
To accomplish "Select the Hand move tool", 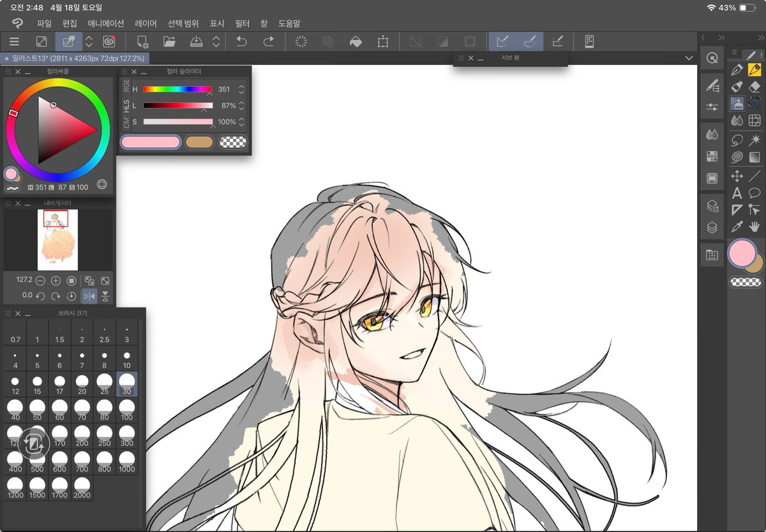I will 755,226.
